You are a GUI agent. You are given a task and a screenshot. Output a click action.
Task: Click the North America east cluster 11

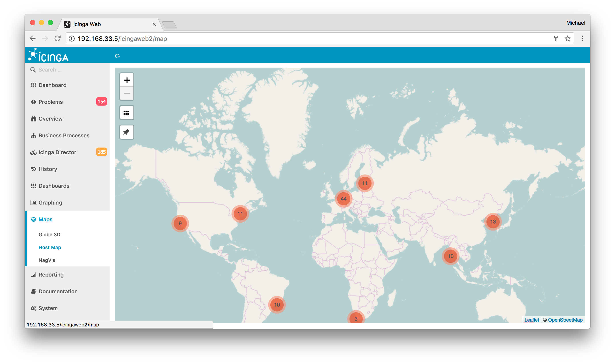240,214
